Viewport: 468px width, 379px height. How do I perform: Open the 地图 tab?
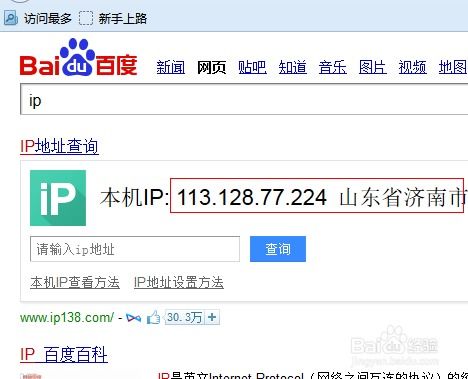point(453,67)
